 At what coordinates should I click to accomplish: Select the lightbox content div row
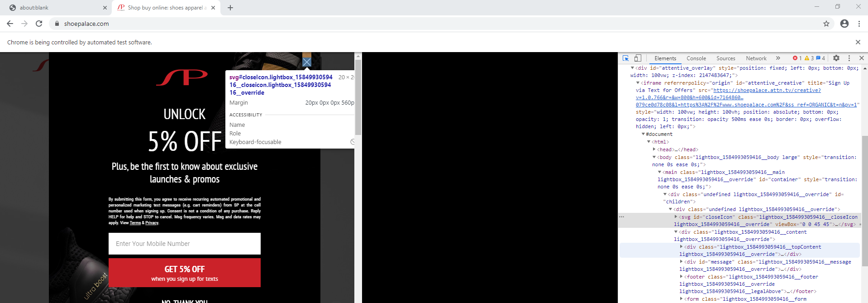pyautogui.click(x=740, y=236)
